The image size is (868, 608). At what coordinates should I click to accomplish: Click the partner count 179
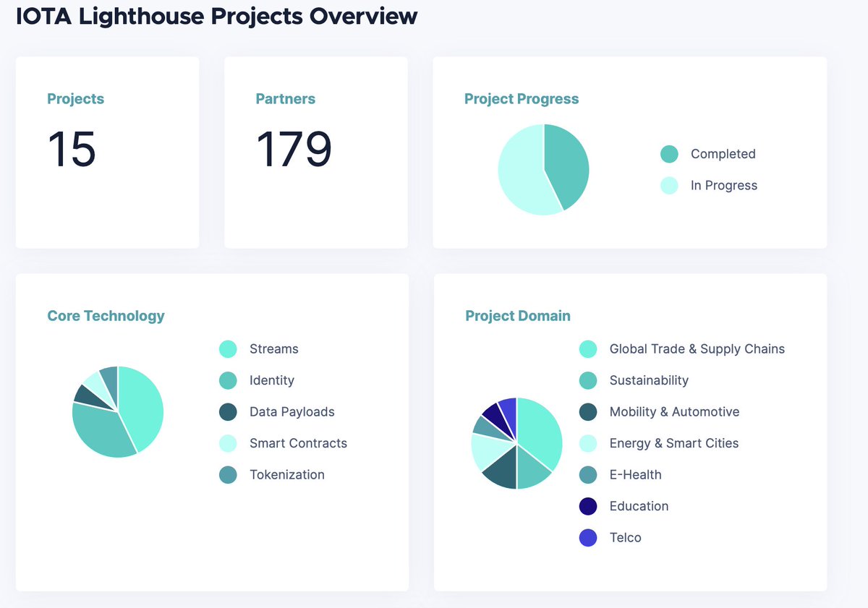pyautogui.click(x=294, y=150)
